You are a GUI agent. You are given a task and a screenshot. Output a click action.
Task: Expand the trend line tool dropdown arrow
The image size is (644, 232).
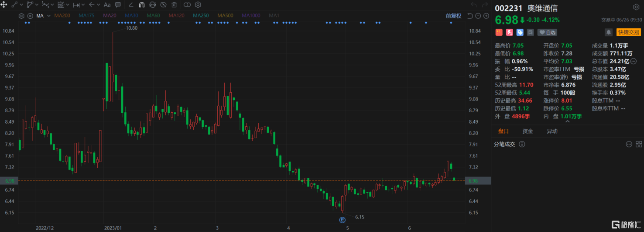(x=21, y=5)
